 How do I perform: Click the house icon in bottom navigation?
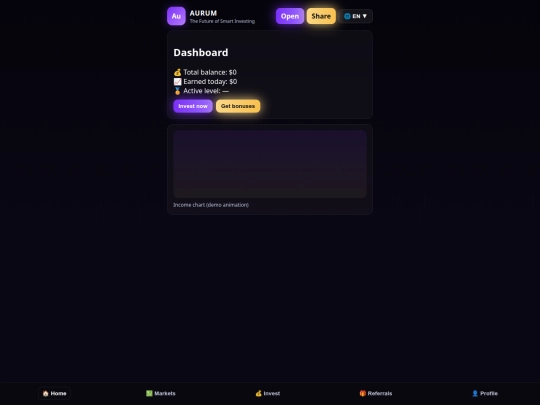pyautogui.click(x=45, y=393)
